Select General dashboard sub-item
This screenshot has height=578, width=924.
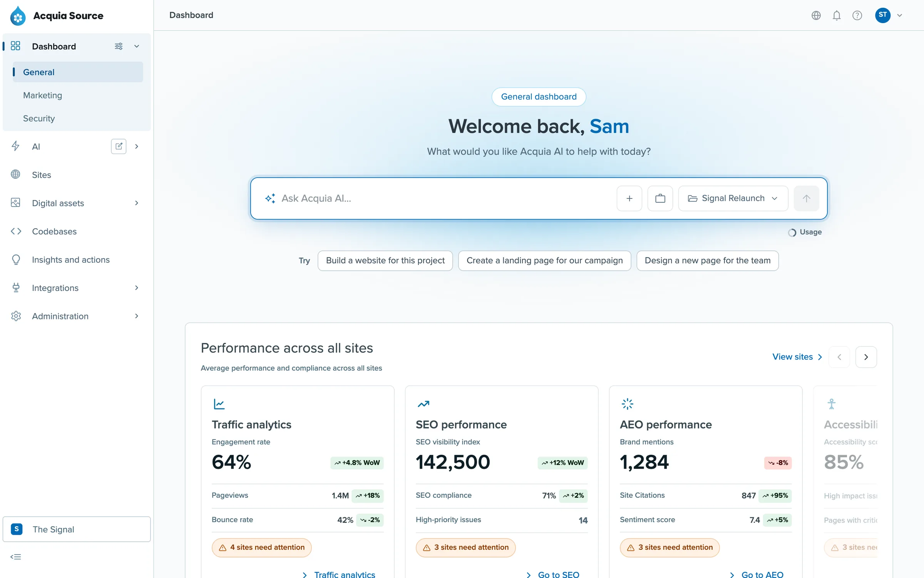click(x=78, y=72)
